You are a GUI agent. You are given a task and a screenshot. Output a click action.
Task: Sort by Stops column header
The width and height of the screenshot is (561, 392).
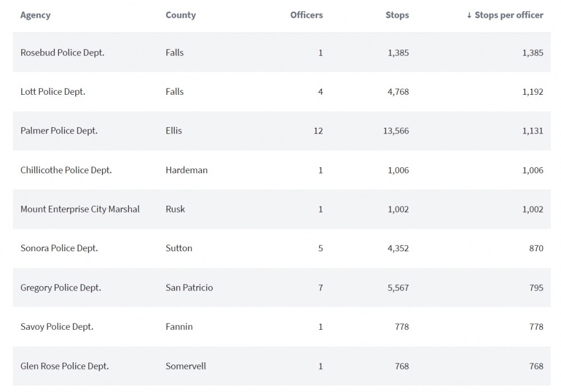tap(397, 15)
